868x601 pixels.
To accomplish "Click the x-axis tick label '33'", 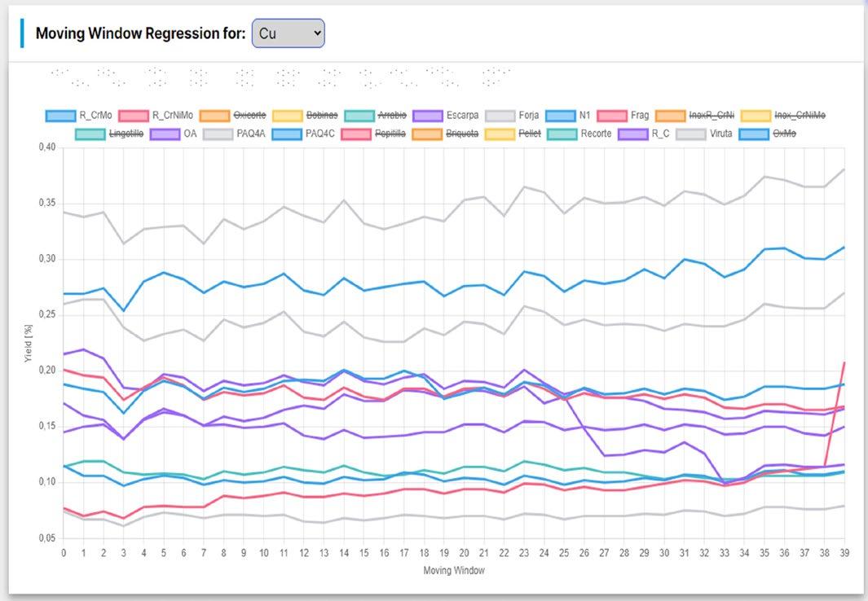I will coord(724,553).
